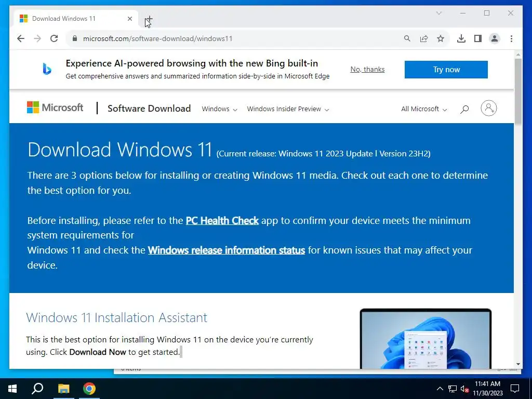Click the Download Windows 11 page title
This screenshot has height=399, width=532.
click(120, 150)
